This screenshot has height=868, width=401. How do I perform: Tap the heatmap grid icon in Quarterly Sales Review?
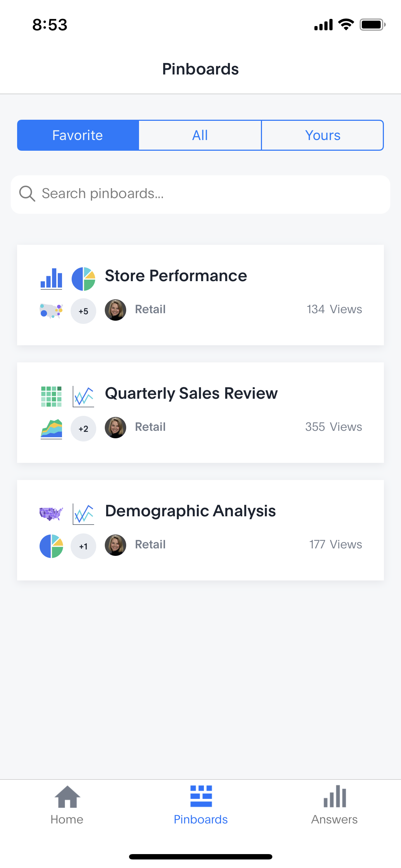coord(51,396)
